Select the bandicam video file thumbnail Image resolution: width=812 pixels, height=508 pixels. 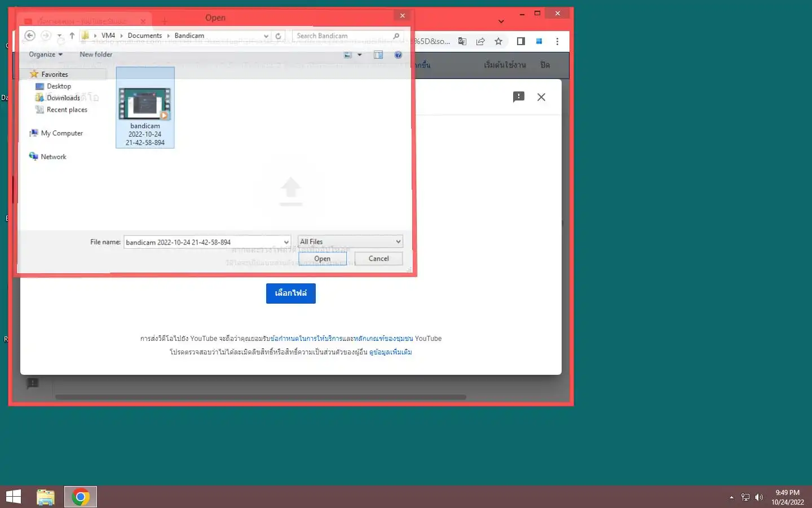145,108
